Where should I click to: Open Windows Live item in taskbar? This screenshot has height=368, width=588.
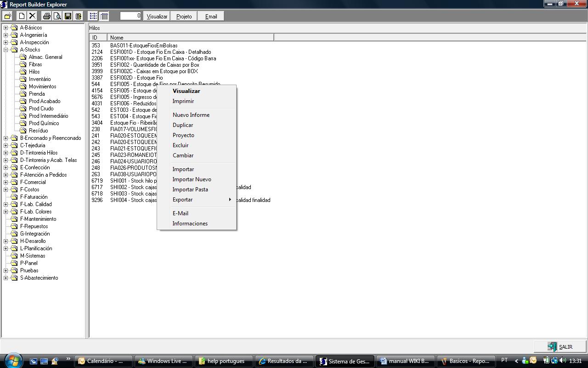tap(163, 361)
